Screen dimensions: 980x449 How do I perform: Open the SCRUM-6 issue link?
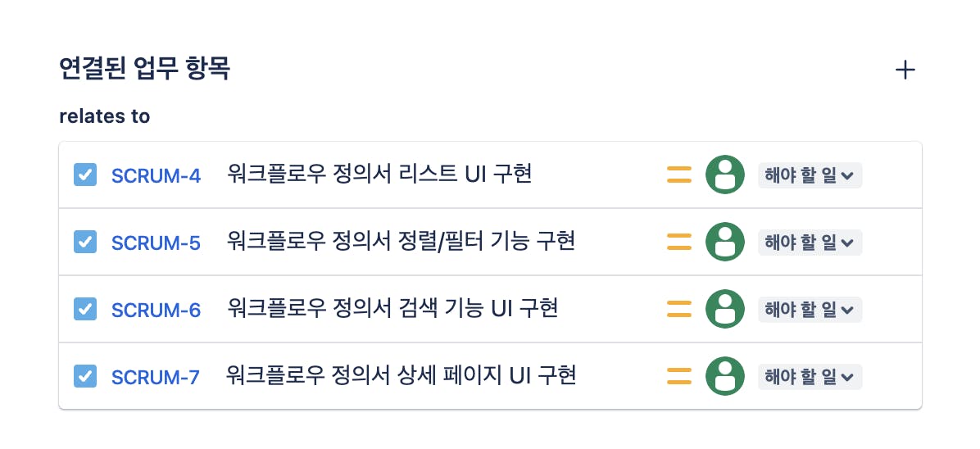point(156,310)
